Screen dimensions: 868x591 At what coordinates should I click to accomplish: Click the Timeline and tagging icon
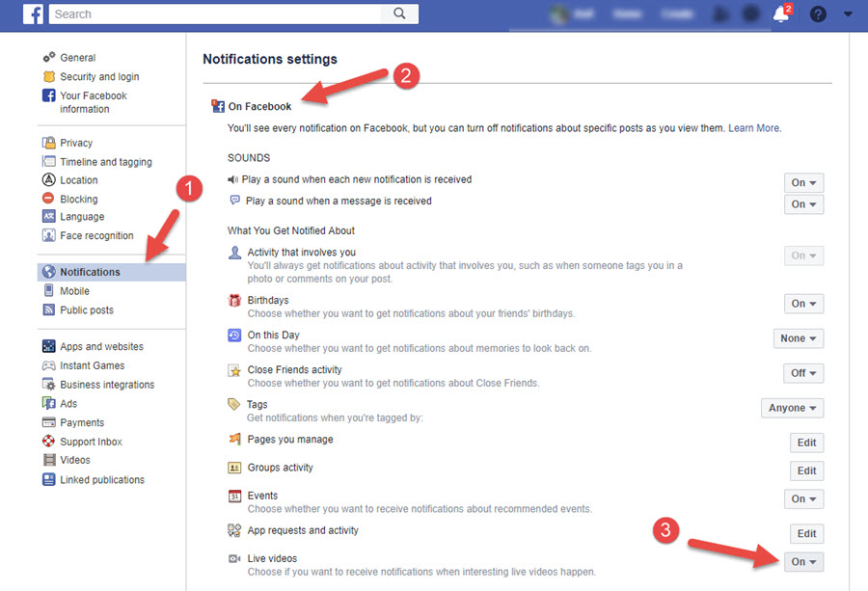point(49,162)
